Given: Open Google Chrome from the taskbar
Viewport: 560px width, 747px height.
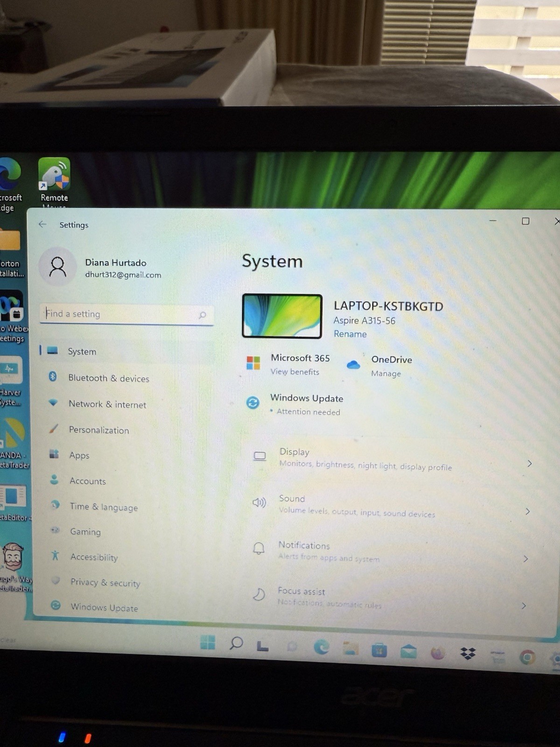Looking at the screenshot, I should point(528,657).
